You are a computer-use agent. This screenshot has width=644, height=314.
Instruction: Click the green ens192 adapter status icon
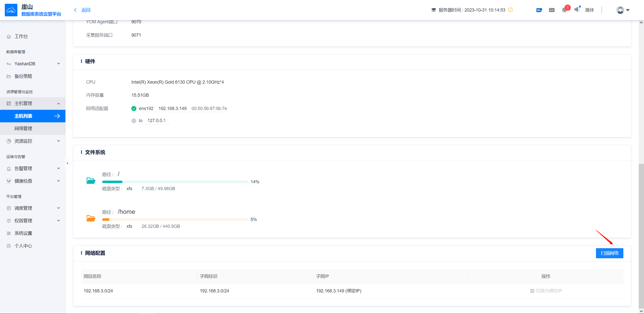[134, 109]
